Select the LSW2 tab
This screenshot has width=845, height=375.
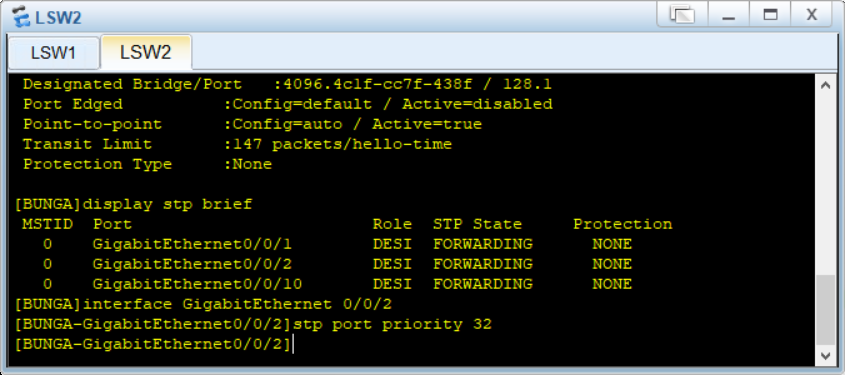pos(146,52)
